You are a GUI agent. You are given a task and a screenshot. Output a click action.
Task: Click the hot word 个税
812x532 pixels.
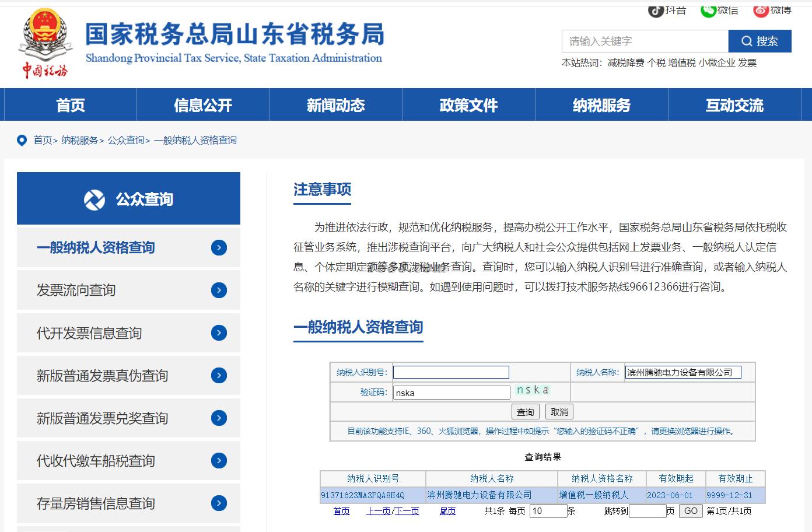(x=656, y=63)
